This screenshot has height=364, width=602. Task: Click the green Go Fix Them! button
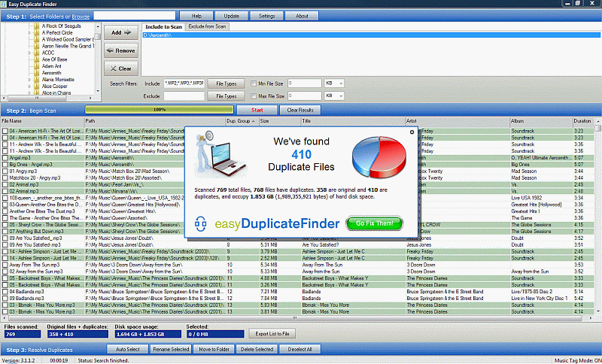(375, 223)
